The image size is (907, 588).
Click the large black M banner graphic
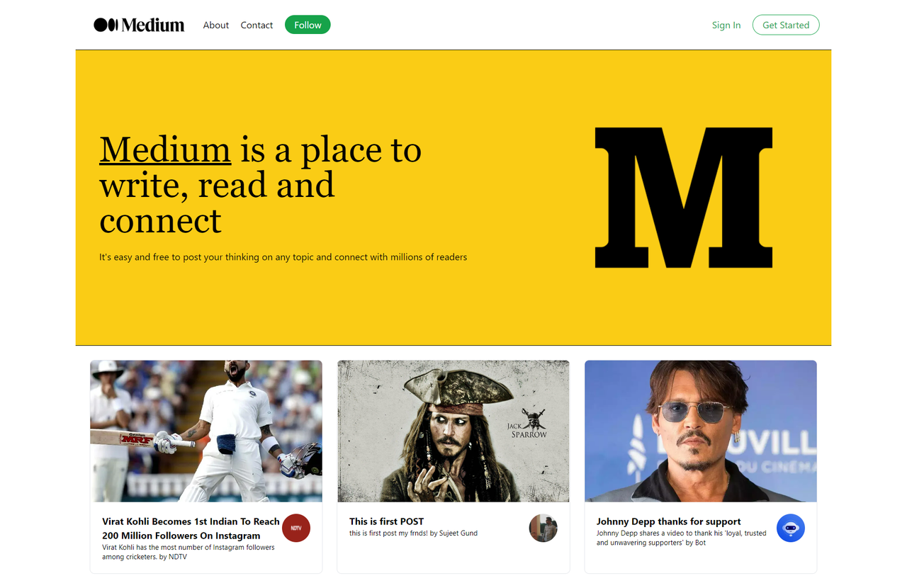pos(683,196)
